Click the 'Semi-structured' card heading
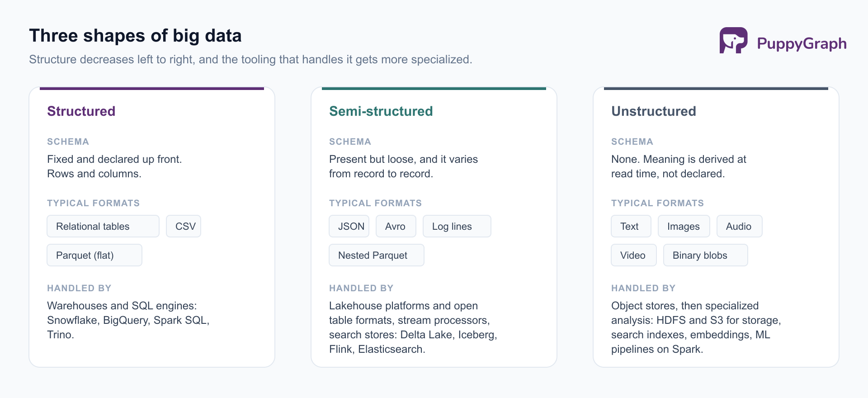This screenshot has height=398, width=868. coord(381,111)
